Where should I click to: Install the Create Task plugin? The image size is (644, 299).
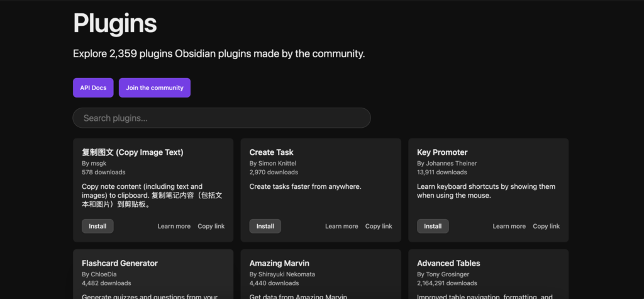pos(265,226)
